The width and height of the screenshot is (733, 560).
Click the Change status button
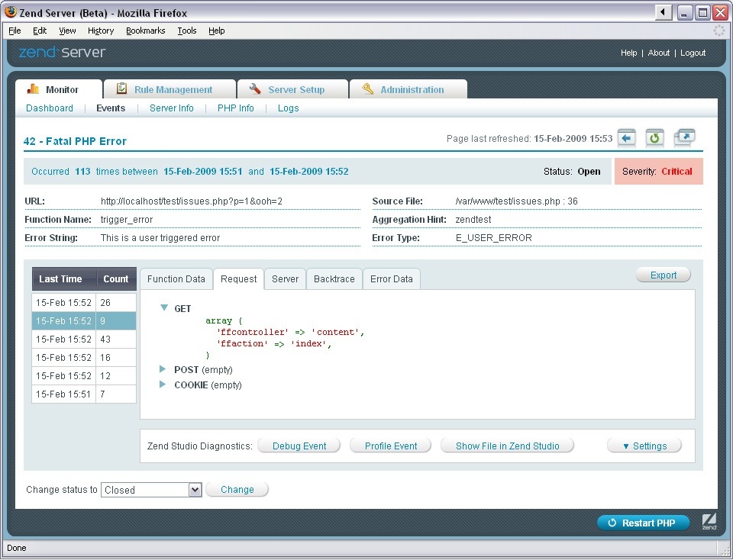(237, 489)
